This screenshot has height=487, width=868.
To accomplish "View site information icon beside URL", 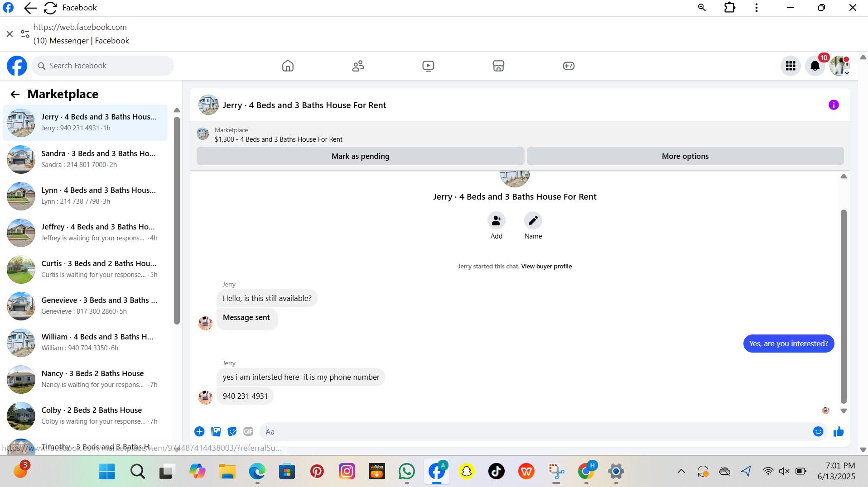I will 25,34.
